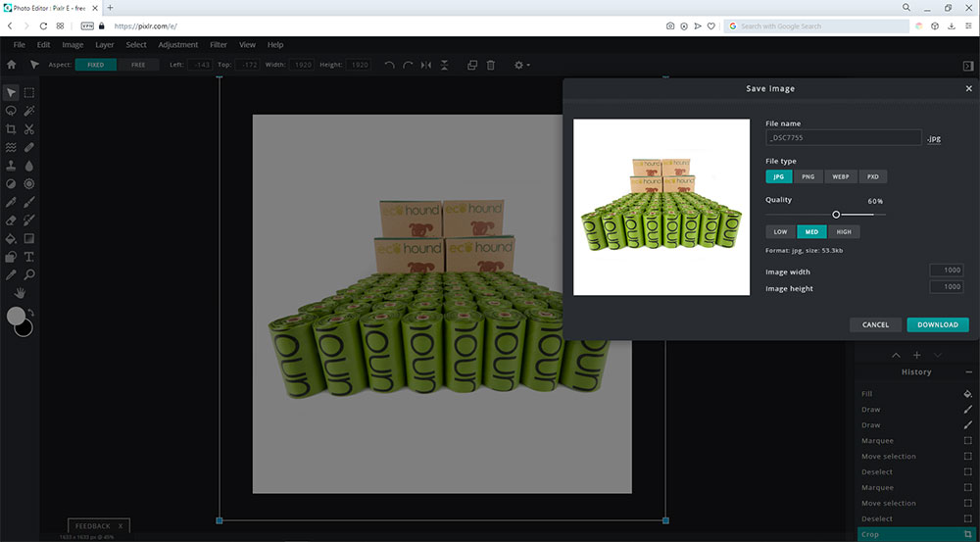The image size is (980, 542).
Task: Select the Pen tool
Action: [x=11, y=202]
